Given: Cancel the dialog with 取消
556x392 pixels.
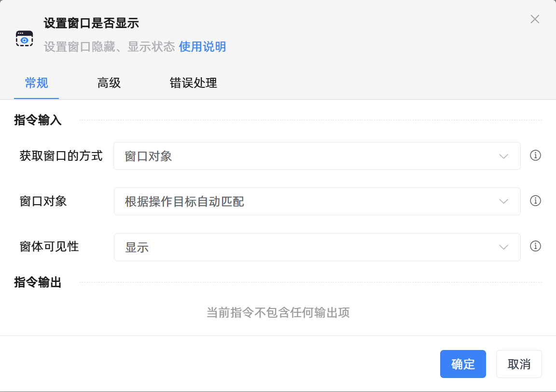Looking at the screenshot, I should [x=519, y=364].
